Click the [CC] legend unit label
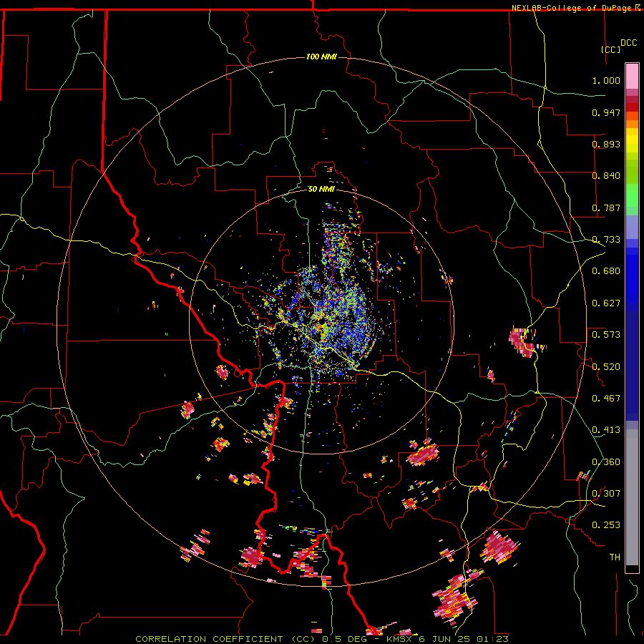The image size is (644, 644). (611, 49)
